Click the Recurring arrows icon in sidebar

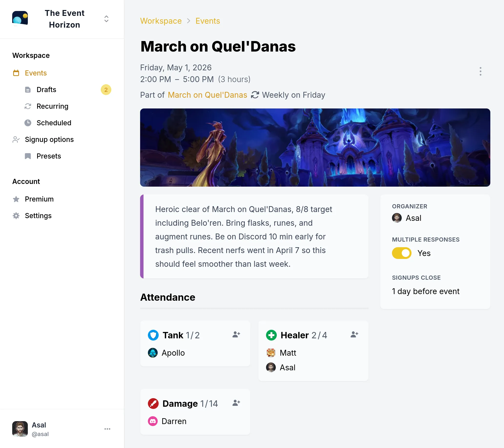point(28,106)
